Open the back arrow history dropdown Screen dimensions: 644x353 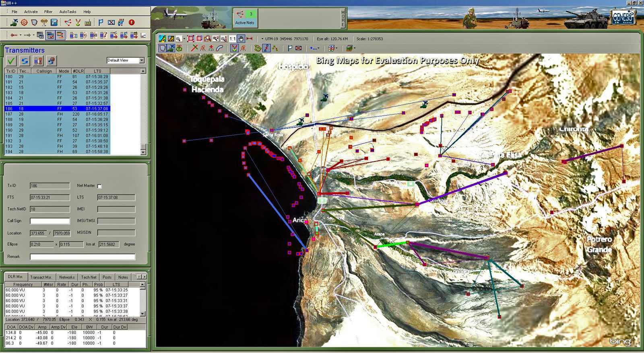(21, 35)
